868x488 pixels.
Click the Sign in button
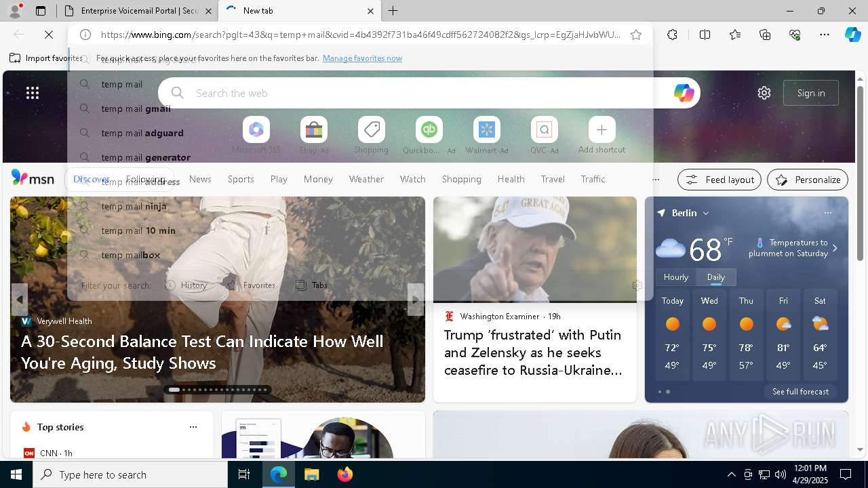coord(811,93)
